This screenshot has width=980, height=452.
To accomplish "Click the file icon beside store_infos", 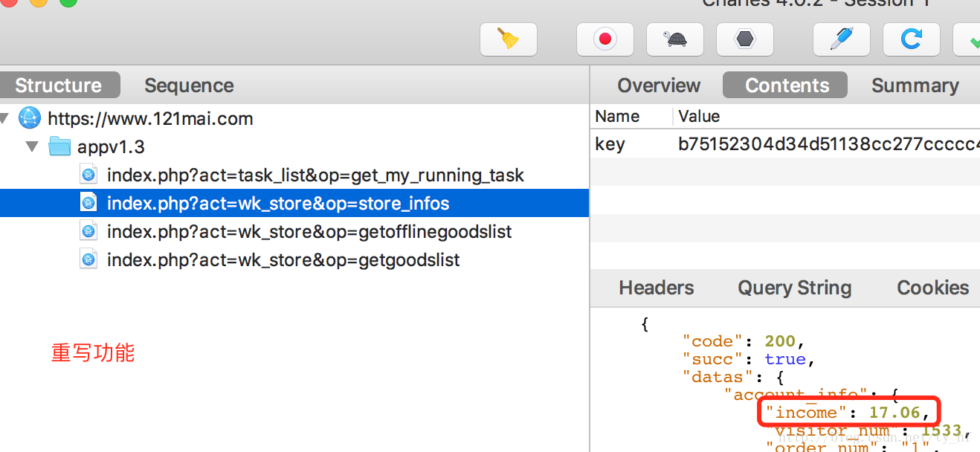I will [89, 203].
